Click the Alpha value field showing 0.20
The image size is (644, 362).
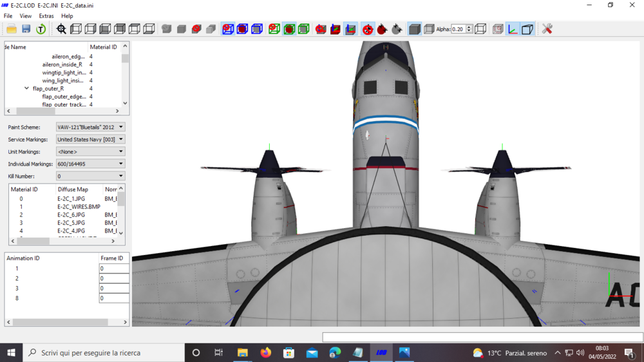pyautogui.click(x=459, y=29)
